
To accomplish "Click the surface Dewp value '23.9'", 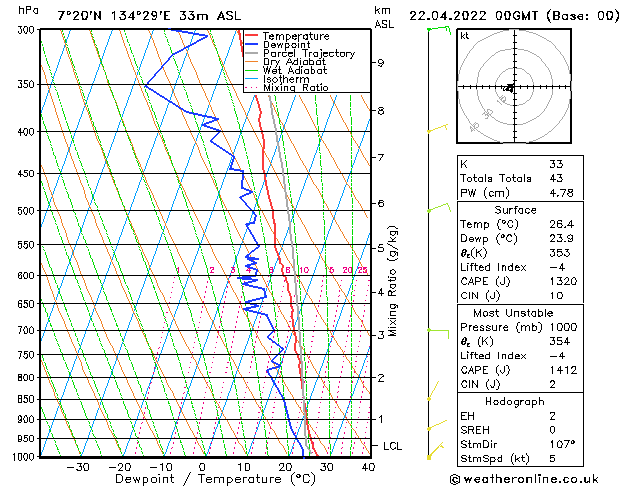I will (x=561, y=238).
